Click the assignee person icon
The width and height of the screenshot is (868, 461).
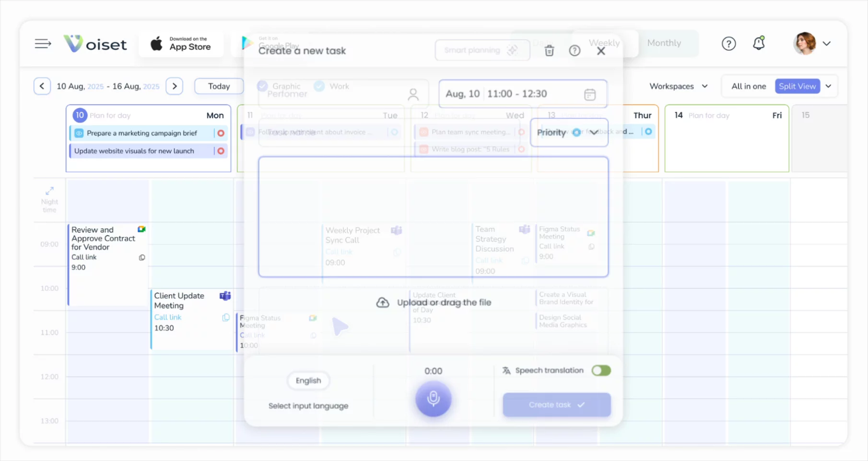coord(413,93)
